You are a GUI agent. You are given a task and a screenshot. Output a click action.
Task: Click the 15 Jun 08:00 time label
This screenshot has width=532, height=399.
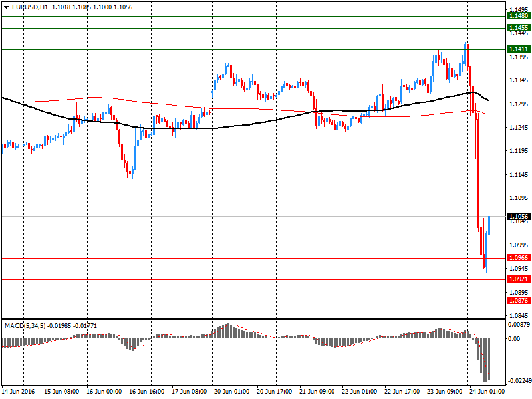[x=61, y=391]
